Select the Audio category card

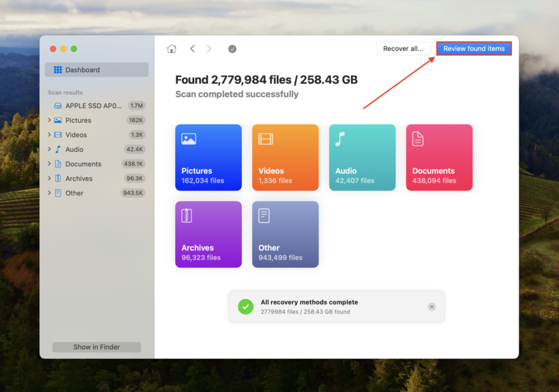362,157
